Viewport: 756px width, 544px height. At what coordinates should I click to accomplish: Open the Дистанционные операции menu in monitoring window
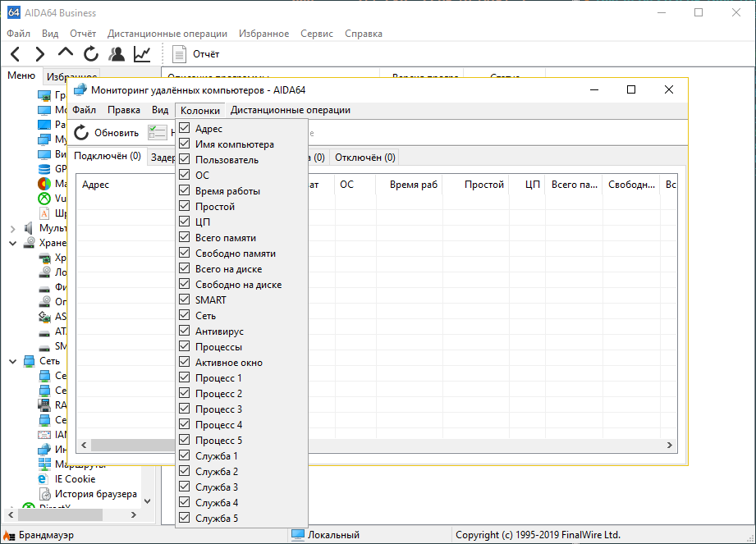[x=290, y=110]
